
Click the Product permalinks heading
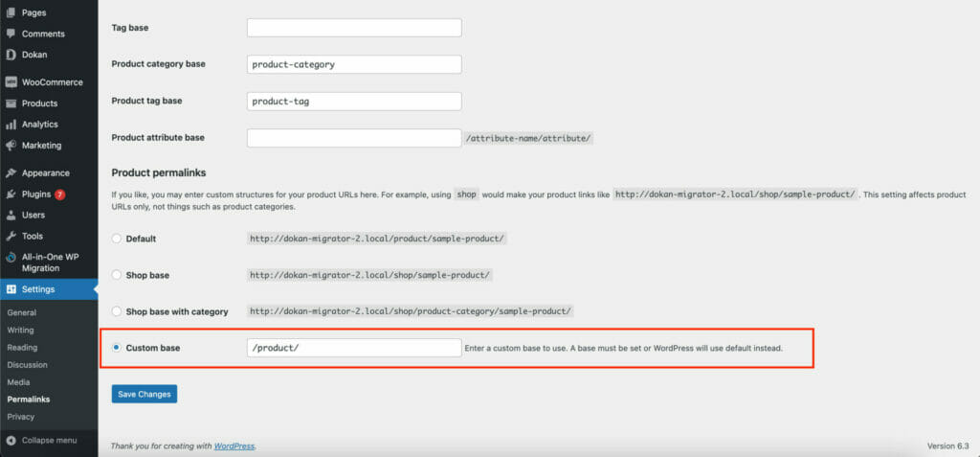159,172
